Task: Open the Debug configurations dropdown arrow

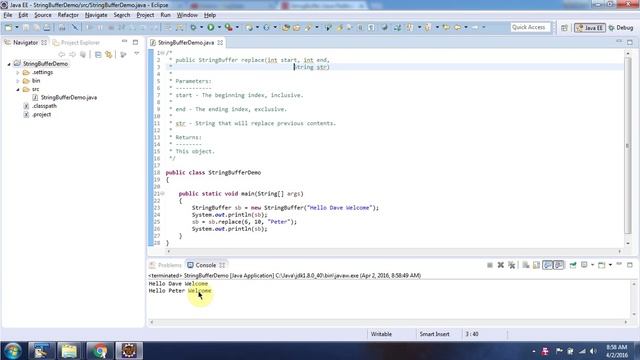Action: 202,27
